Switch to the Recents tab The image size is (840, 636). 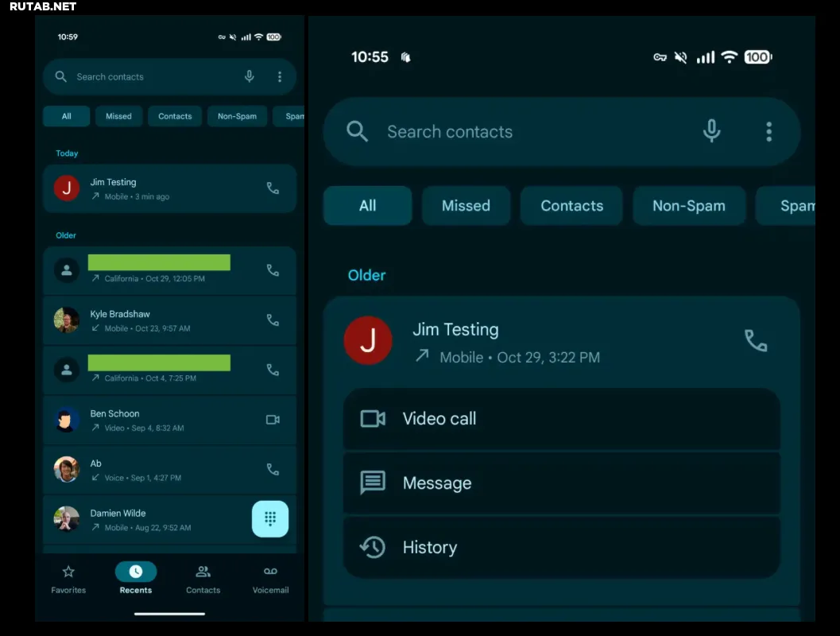136,580
